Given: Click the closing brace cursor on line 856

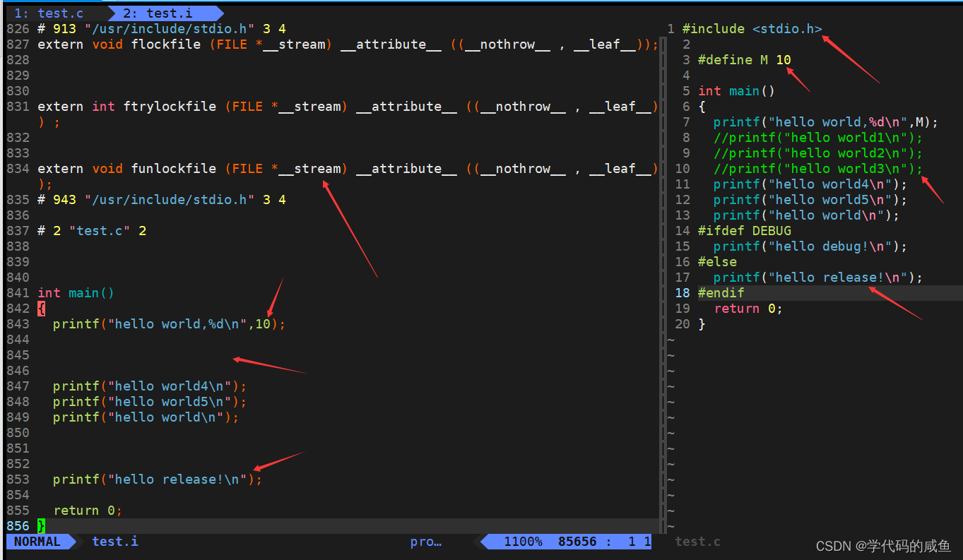Looking at the screenshot, I should (x=41, y=526).
